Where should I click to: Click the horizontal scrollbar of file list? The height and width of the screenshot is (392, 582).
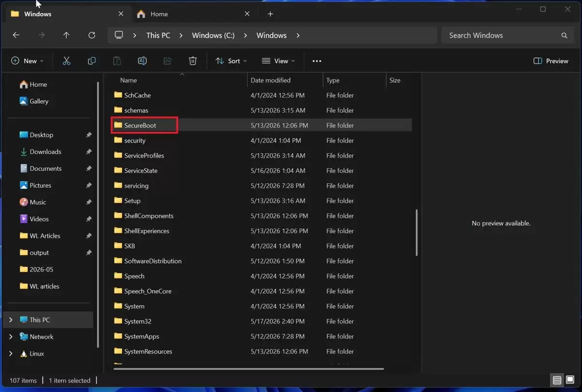248,369
